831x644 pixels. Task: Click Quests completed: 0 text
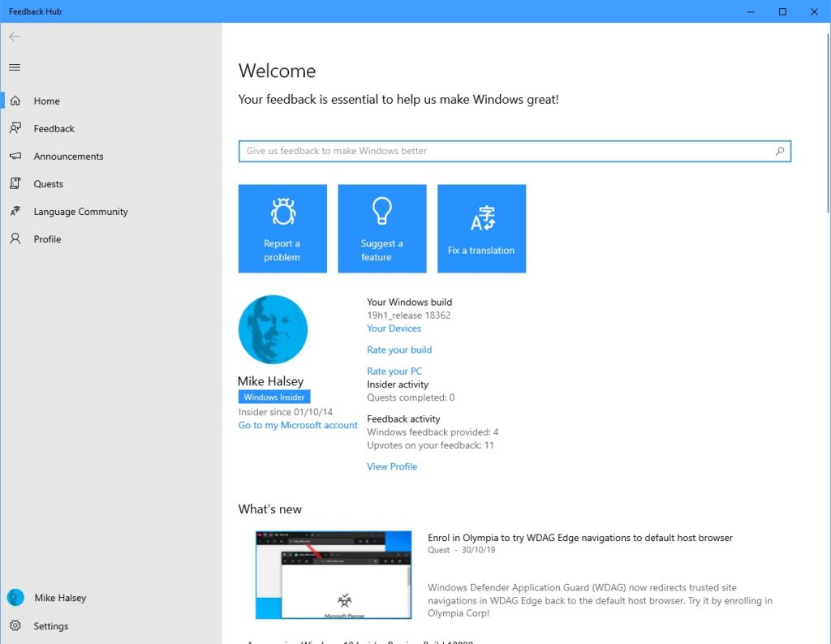(x=411, y=397)
